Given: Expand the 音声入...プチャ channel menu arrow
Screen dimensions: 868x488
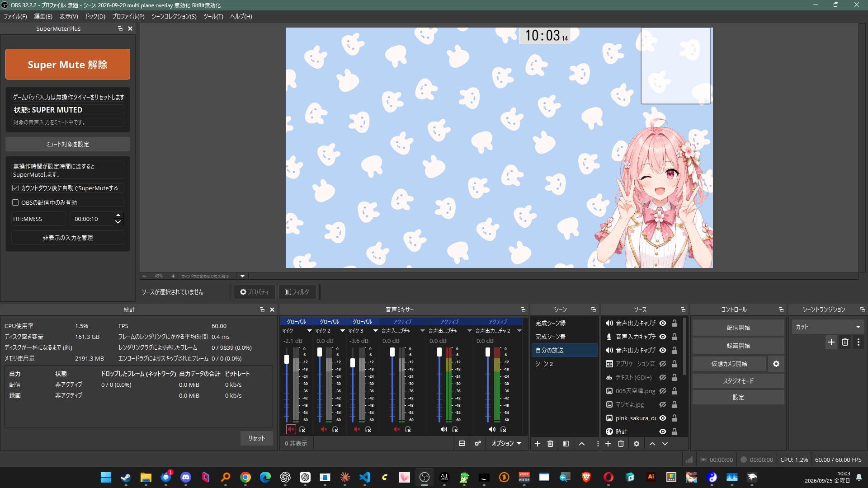Looking at the screenshot, I should click(x=423, y=331).
